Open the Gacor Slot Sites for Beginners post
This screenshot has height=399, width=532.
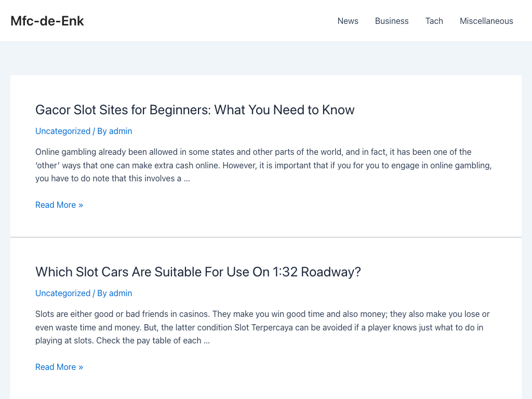pyautogui.click(x=195, y=110)
